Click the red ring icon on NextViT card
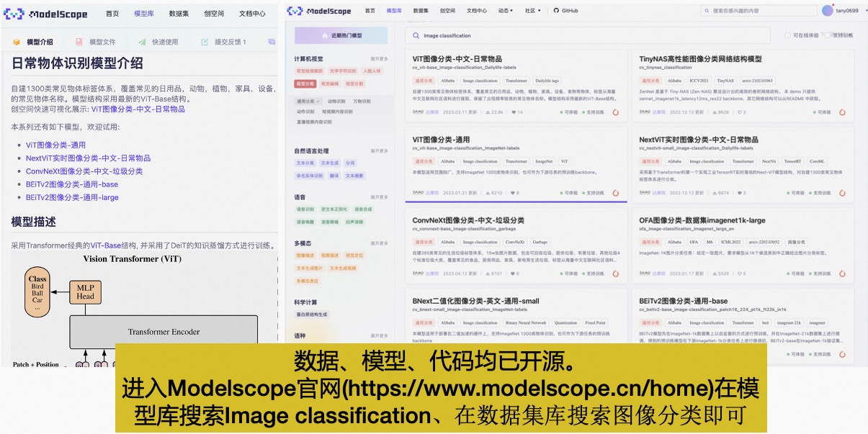The height and width of the screenshot is (434, 868). (x=842, y=193)
